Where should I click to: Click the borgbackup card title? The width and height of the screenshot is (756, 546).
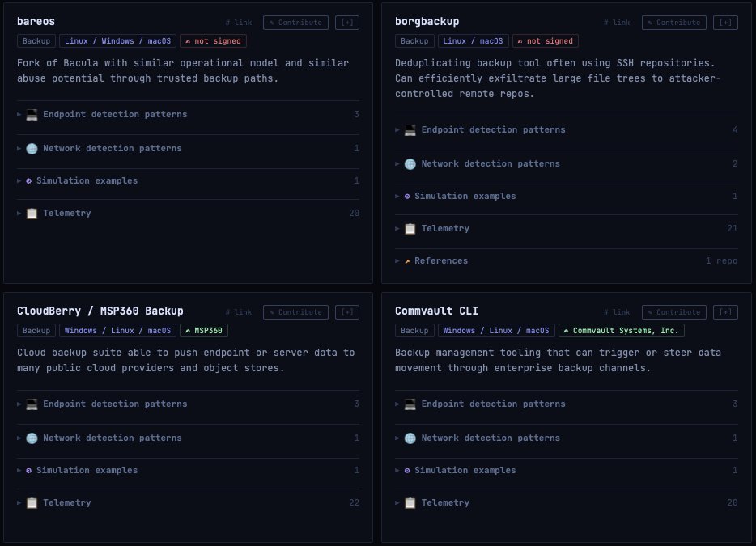(x=427, y=22)
